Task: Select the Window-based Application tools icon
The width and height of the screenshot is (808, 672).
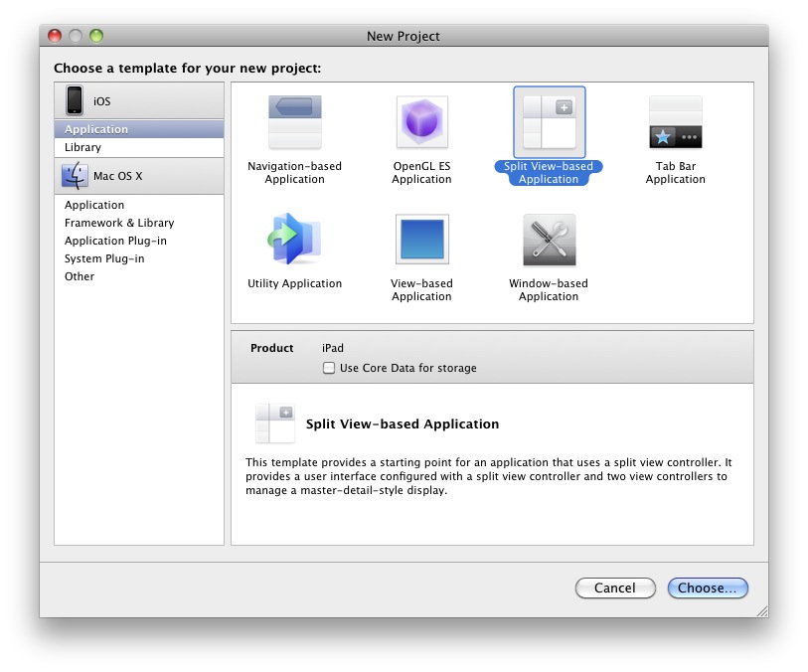Action: (550, 240)
